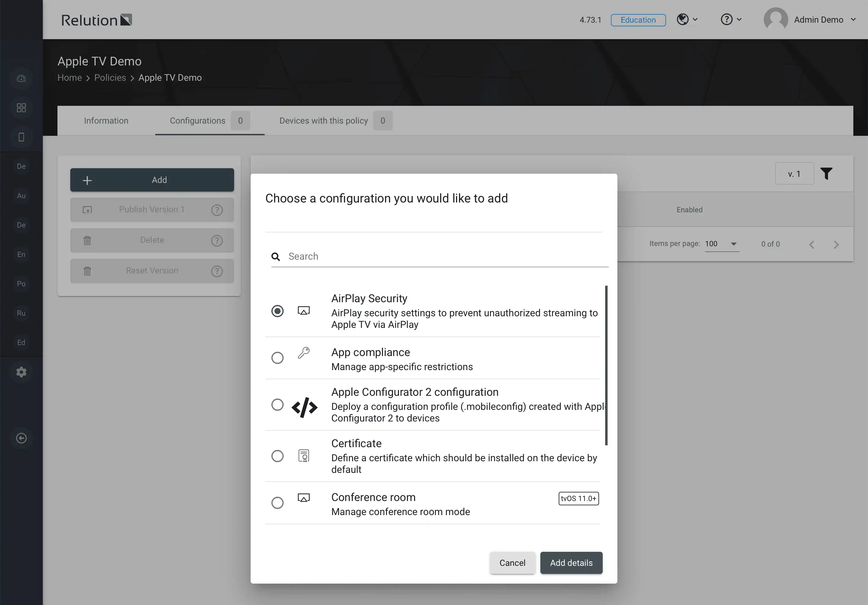Screen dimensions: 868x605
Task: Open the v. 1 version selector
Action: point(794,174)
